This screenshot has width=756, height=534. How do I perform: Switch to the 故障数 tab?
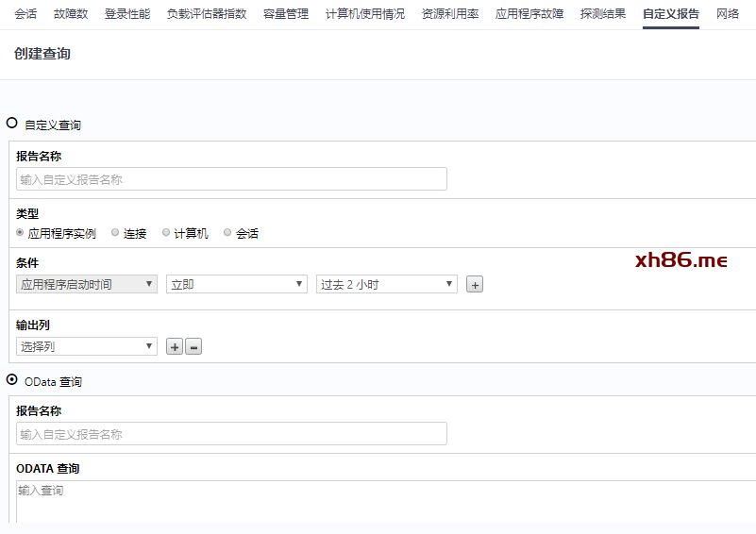(x=71, y=14)
